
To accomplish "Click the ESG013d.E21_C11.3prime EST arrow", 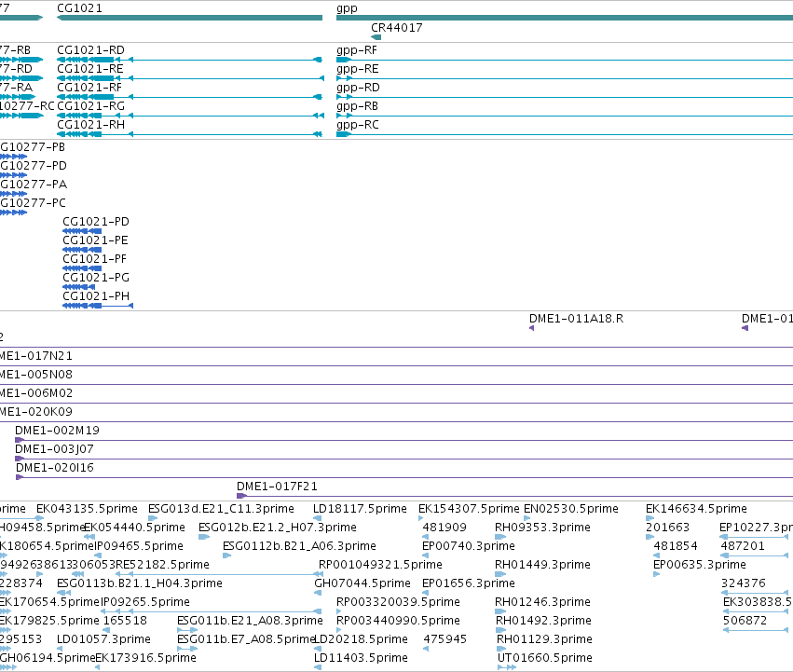I will (x=153, y=518).
